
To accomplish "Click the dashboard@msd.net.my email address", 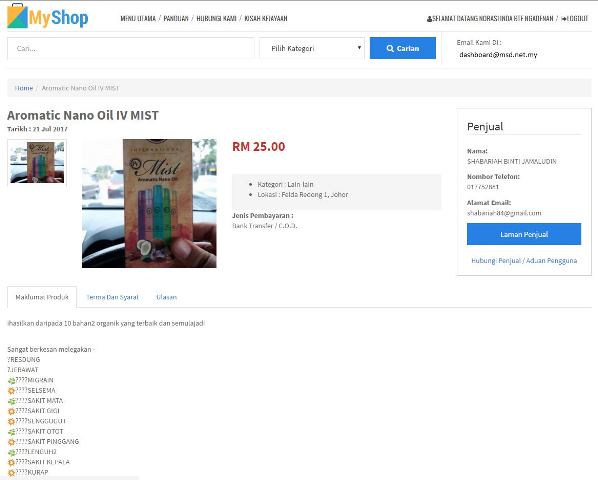I will [498, 55].
